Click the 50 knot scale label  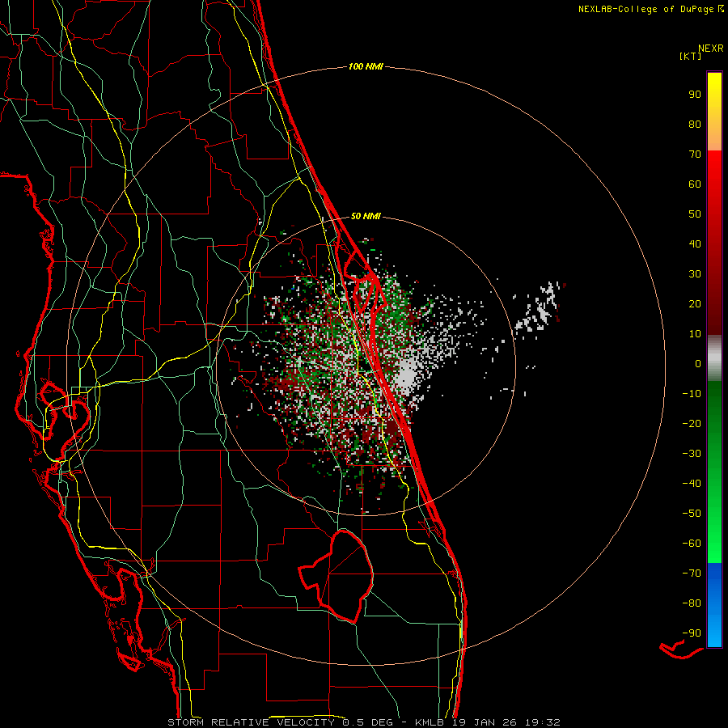pyautogui.click(x=695, y=214)
